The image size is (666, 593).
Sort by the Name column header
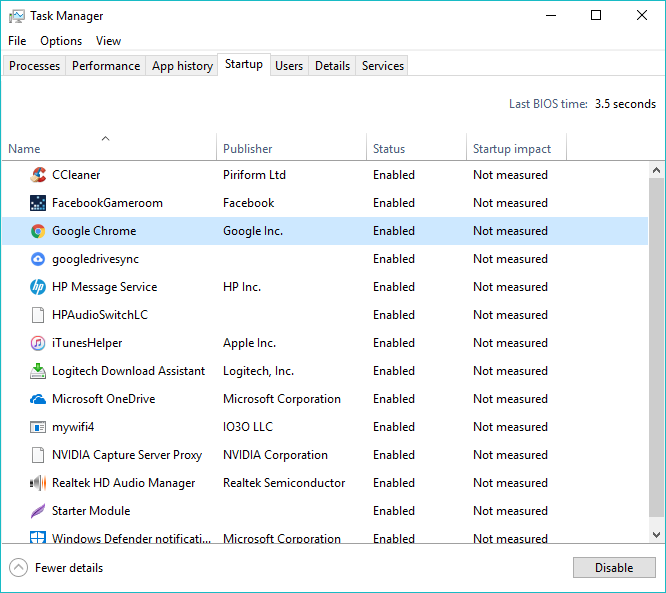pos(110,147)
